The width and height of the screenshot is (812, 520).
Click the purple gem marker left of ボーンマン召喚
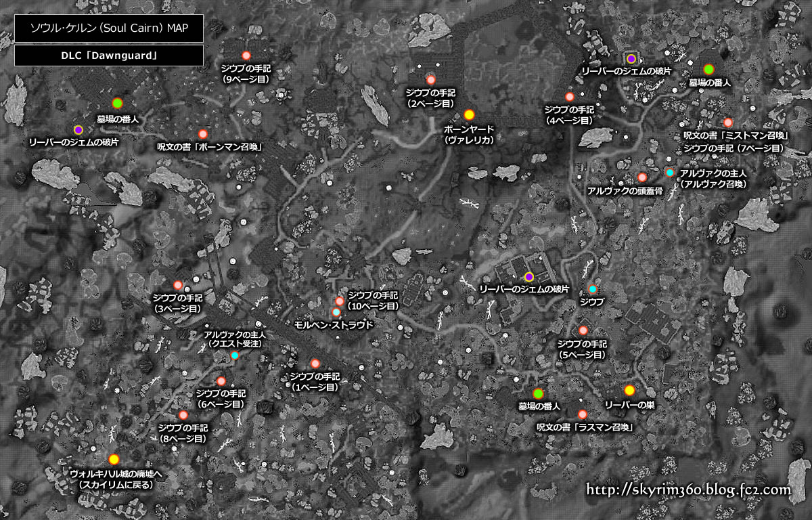(x=78, y=129)
